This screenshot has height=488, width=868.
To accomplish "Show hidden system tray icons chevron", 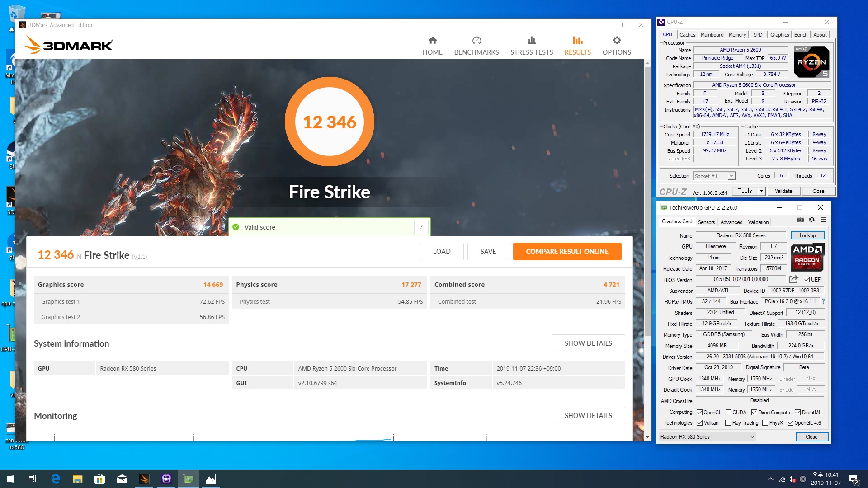I will point(770,479).
